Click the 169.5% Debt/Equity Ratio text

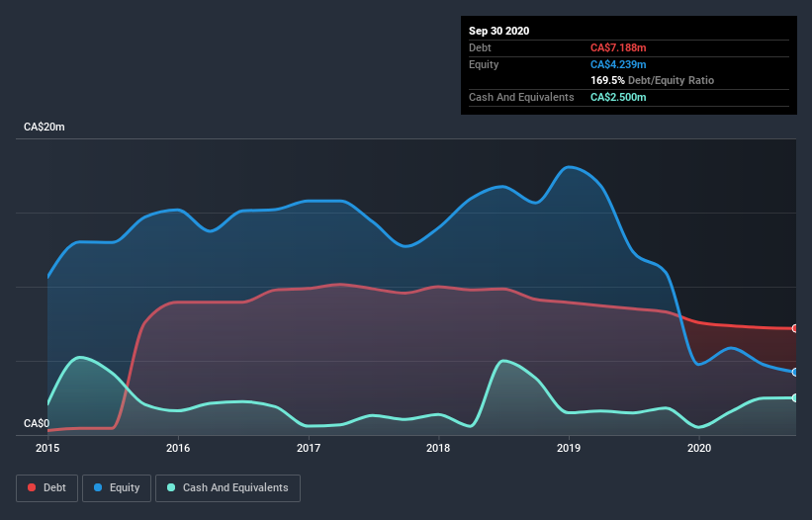click(653, 80)
